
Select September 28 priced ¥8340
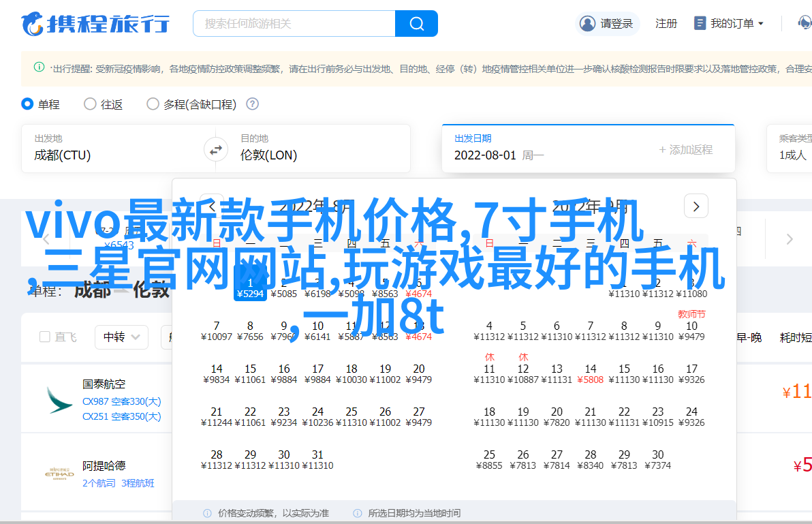pyautogui.click(x=591, y=460)
